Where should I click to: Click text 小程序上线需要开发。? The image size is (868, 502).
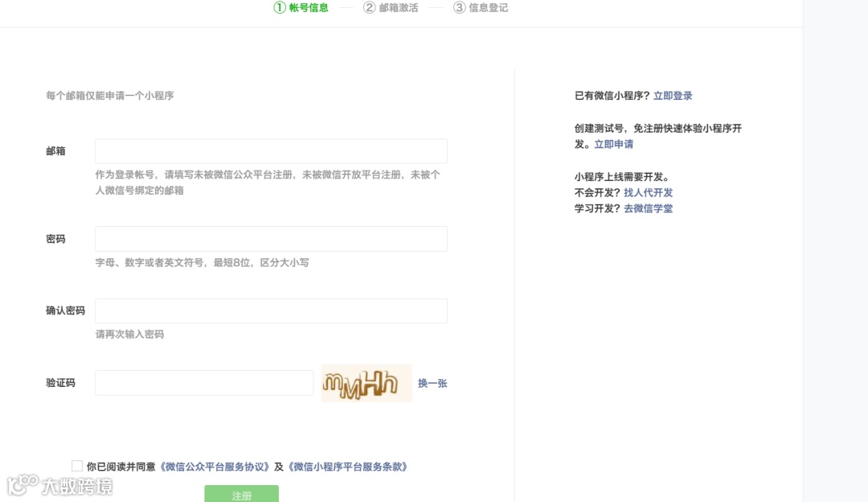(624, 177)
